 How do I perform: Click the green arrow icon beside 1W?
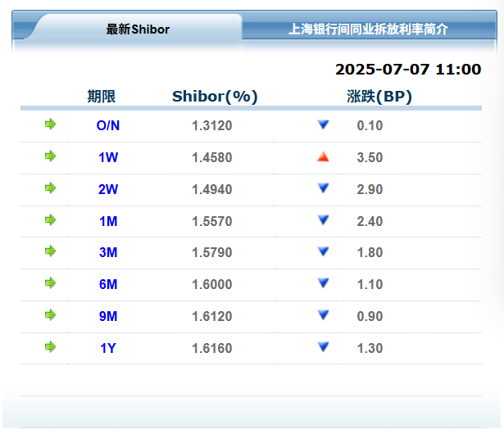tap(51, 156)
